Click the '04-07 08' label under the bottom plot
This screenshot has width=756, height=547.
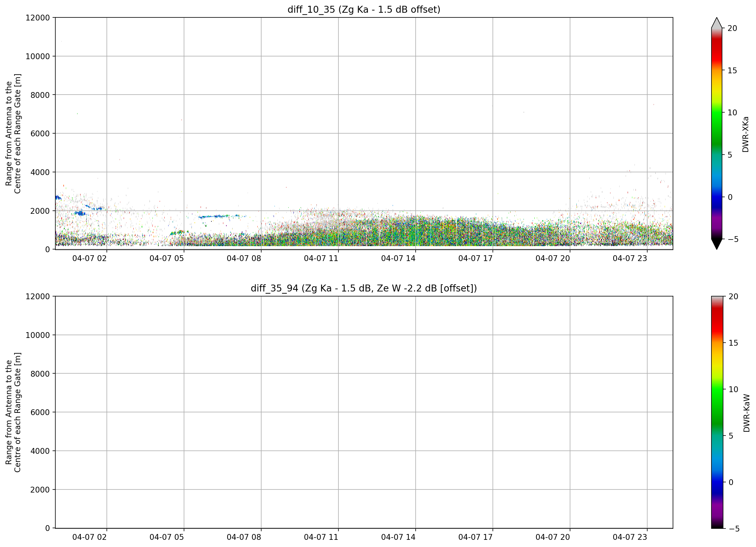[244, 537]
